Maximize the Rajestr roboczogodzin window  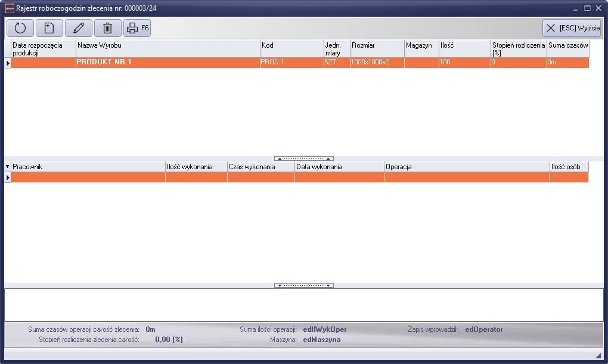587,8
